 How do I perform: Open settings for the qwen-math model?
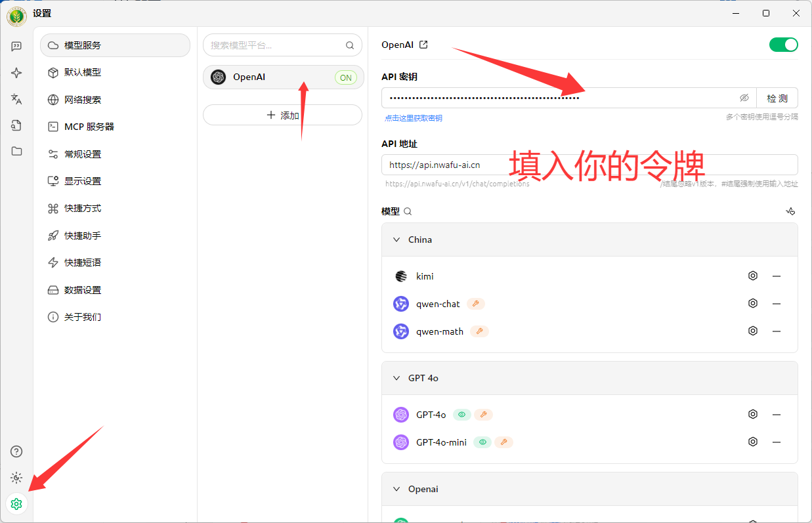click(x=753, y=331)
